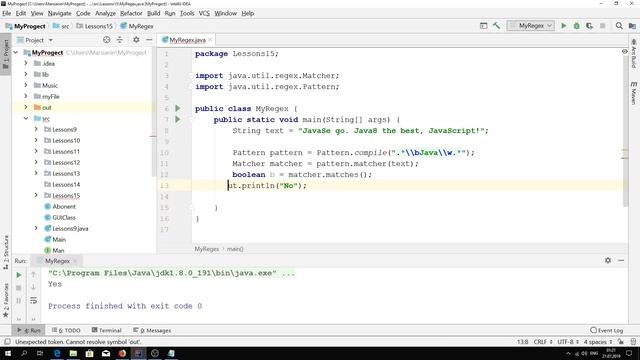Build project with the hammer icon
Image resolution: width=640 pixels, height=360 pixels.
pos(496,26)
